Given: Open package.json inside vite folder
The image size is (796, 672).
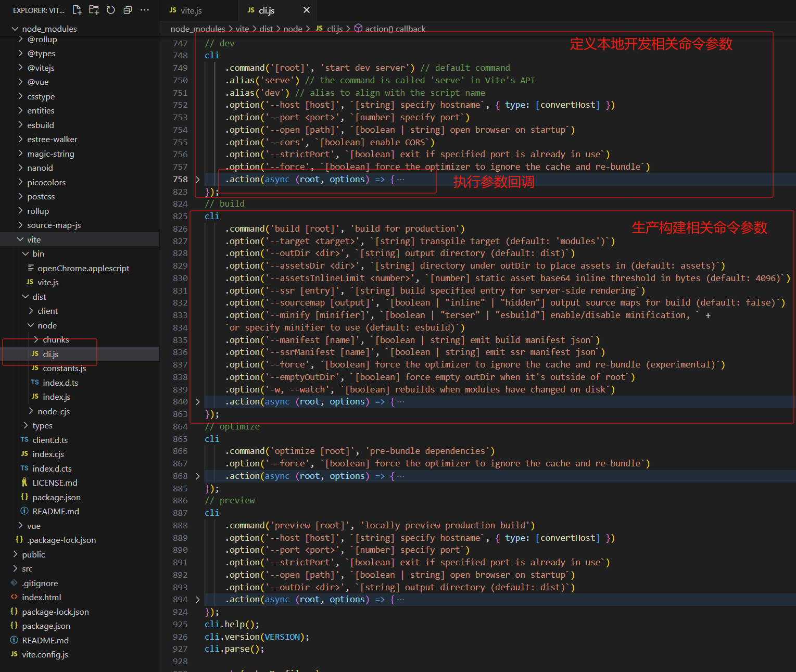Looking at the screenshot, I should [x=80, y=497].
